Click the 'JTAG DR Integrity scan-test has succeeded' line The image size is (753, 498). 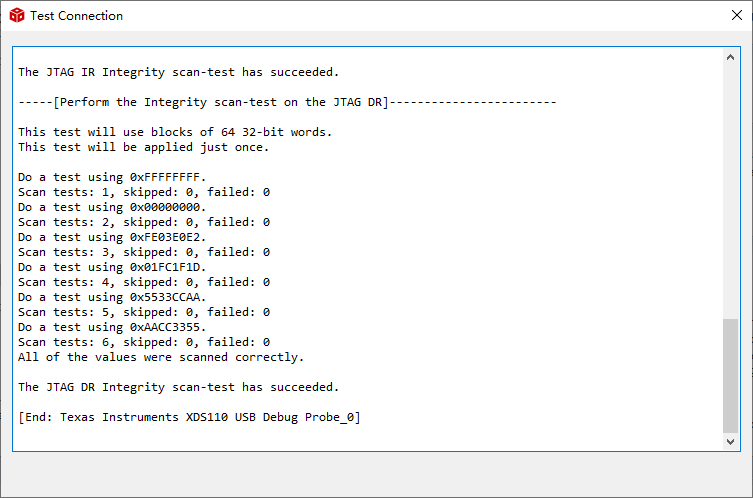pos(179,387)
